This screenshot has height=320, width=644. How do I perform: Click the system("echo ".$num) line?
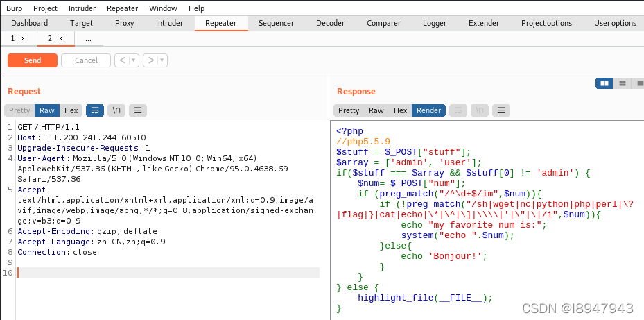(458, 235)
